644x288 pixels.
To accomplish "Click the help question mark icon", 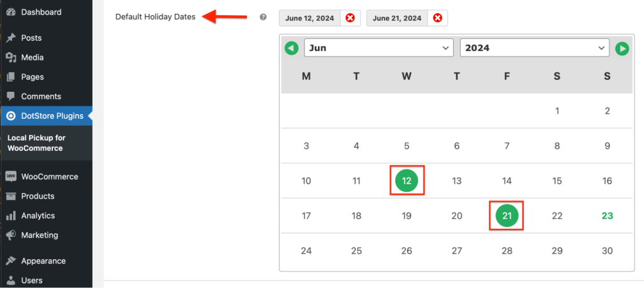I will [x=263, y=18].
